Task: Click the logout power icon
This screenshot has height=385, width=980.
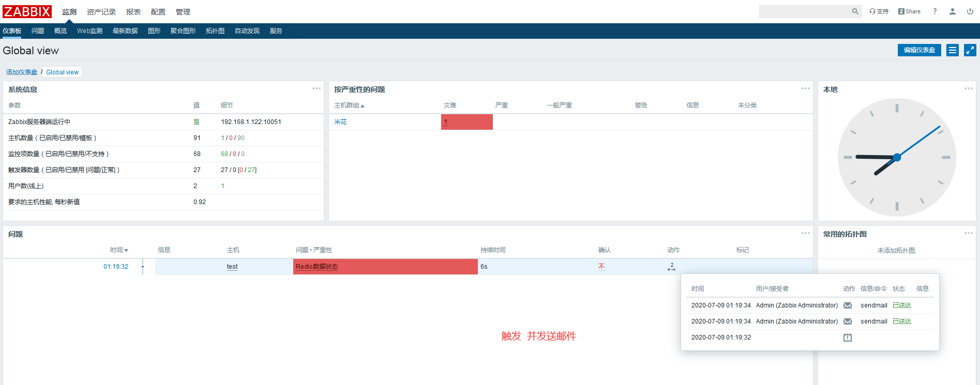Action: point(970,11)
